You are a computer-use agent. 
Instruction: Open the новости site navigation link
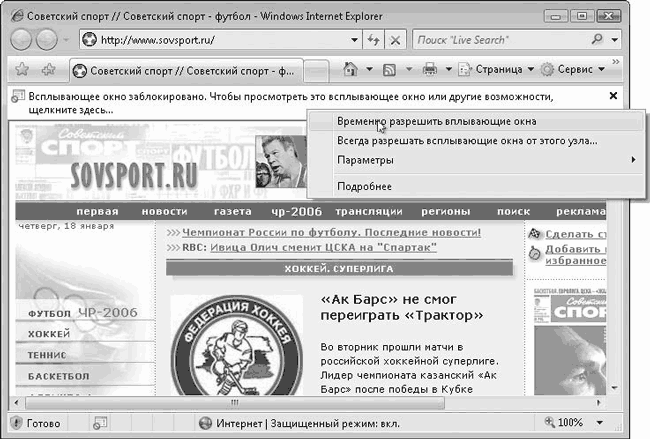click(164, 212)
